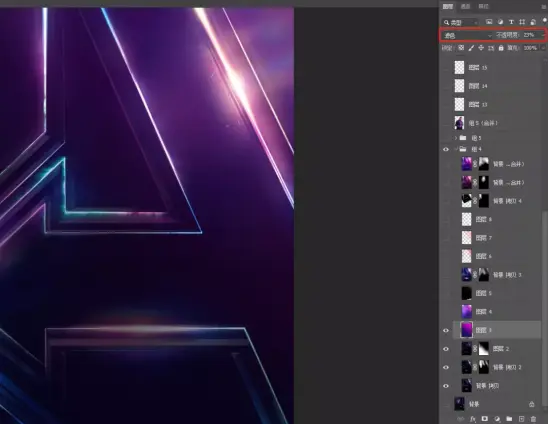Delete layer trash icon

(x=533, y=419)
